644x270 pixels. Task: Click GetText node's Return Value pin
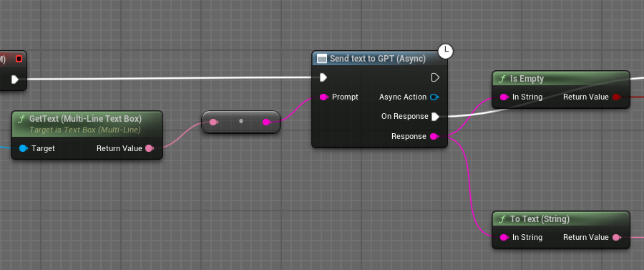tap(150, 148)
